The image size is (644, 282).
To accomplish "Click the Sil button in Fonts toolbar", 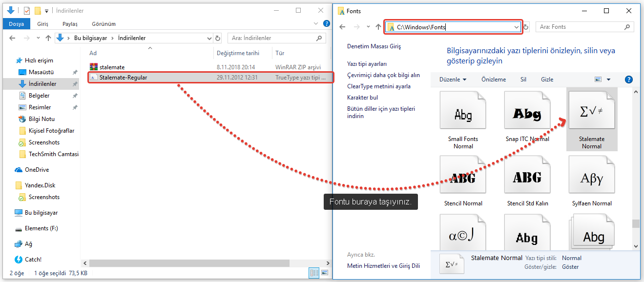I will click(x=523, y=80).
